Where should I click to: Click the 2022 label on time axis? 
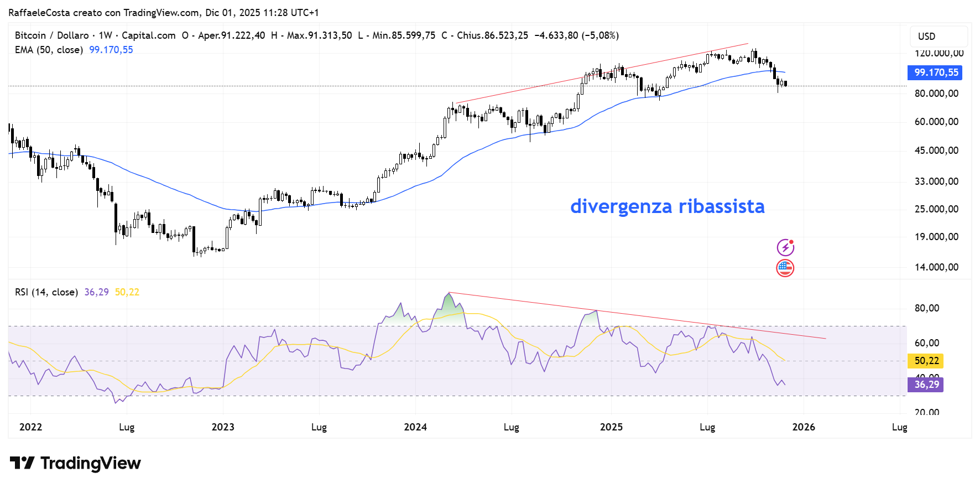30,427
